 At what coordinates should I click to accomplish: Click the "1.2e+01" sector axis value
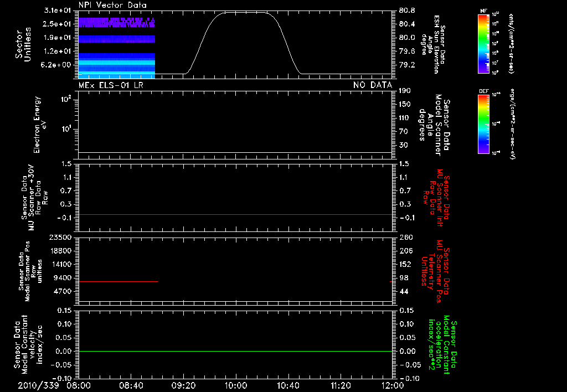tap(57, 51)
